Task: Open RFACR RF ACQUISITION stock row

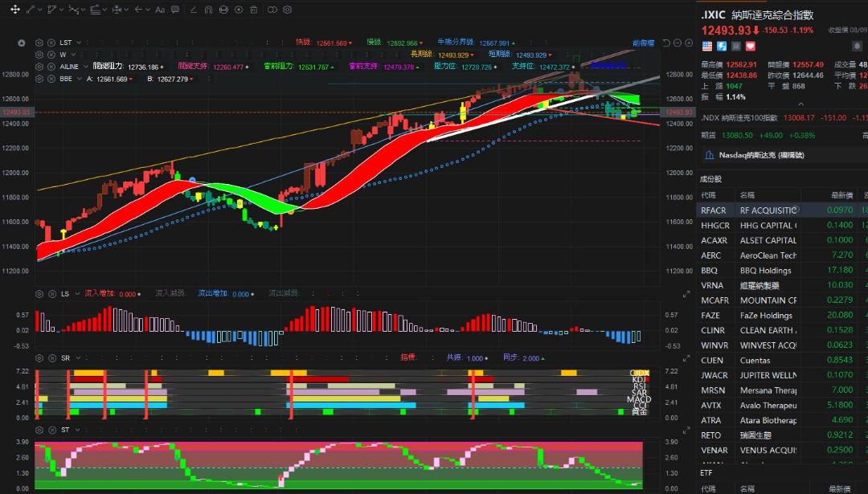Action: (782, 210)
